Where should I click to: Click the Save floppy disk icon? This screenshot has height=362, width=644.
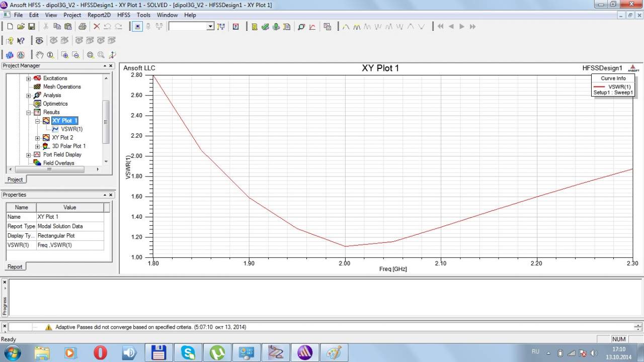[x=31, y=27]
